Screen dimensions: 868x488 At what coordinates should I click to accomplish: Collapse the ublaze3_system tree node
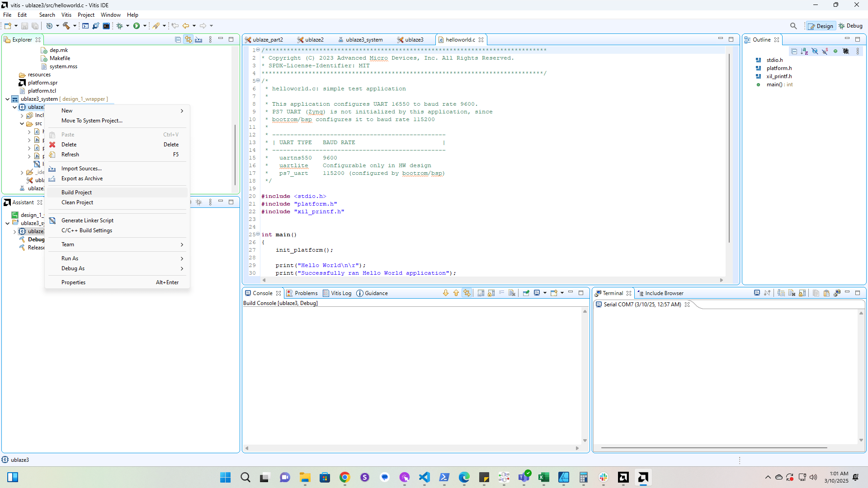pos(8,99)
